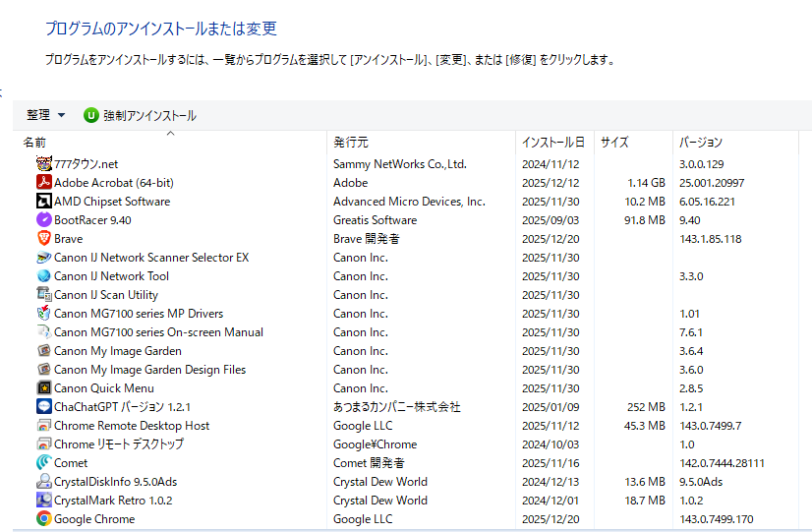
Task: Click the ChaChatGPT speech bubble icon
Action: [x=44, y=407]
